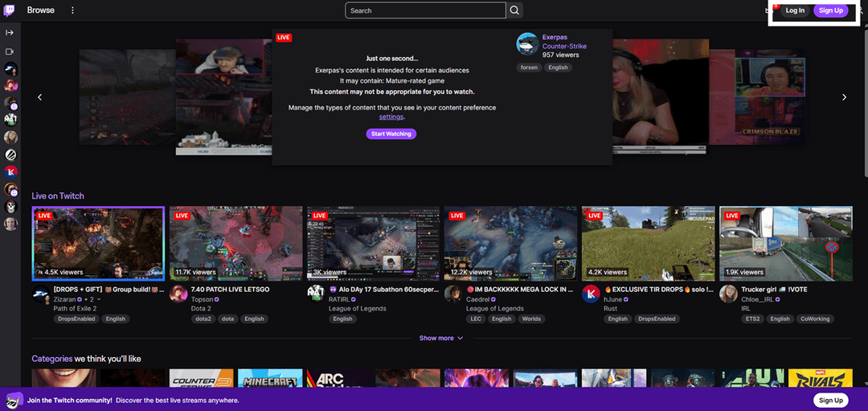This screenshot has height=411, width=868.
Task: Open the Rust game link under hJune
Action: 610,309
